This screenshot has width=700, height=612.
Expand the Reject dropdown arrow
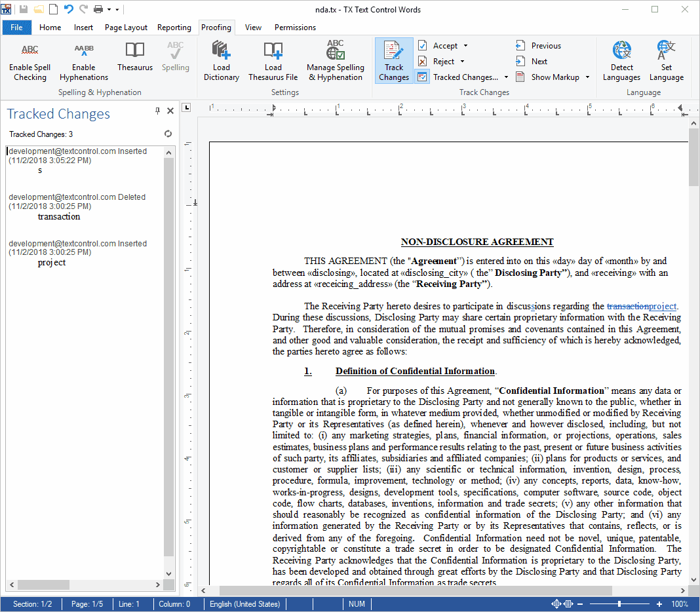tap(463, 62)
